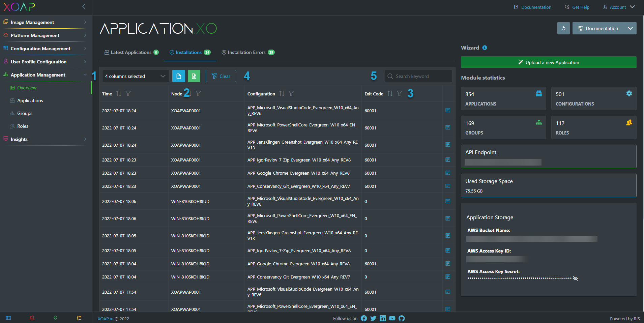Collapse the sidebar with the chevron arrow

tap(84, 6)
